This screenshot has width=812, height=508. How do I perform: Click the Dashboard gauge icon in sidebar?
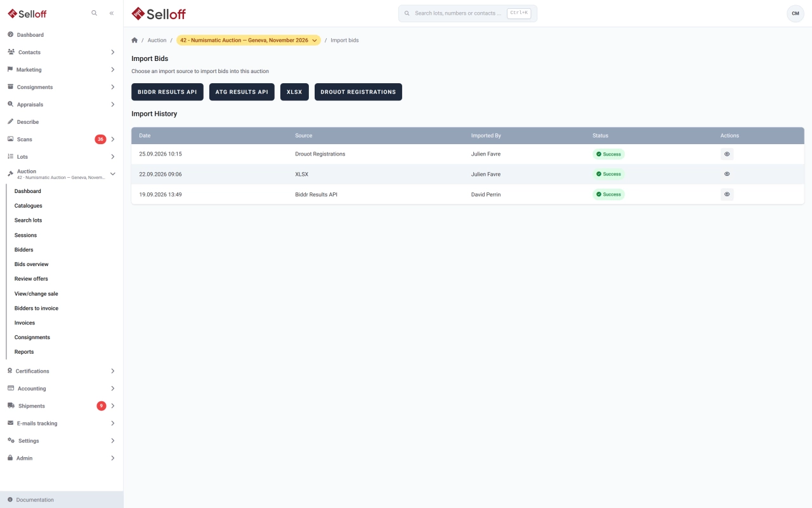(x=10, y=35)
